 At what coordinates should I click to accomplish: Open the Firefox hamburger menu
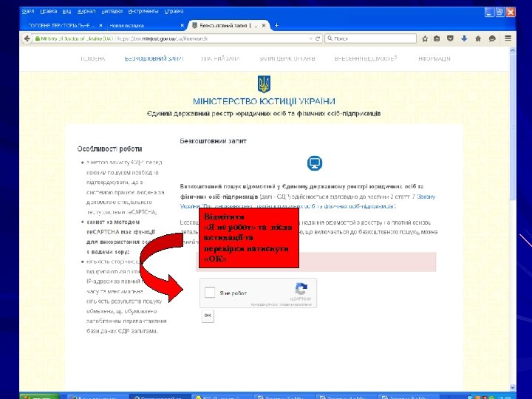508,38
